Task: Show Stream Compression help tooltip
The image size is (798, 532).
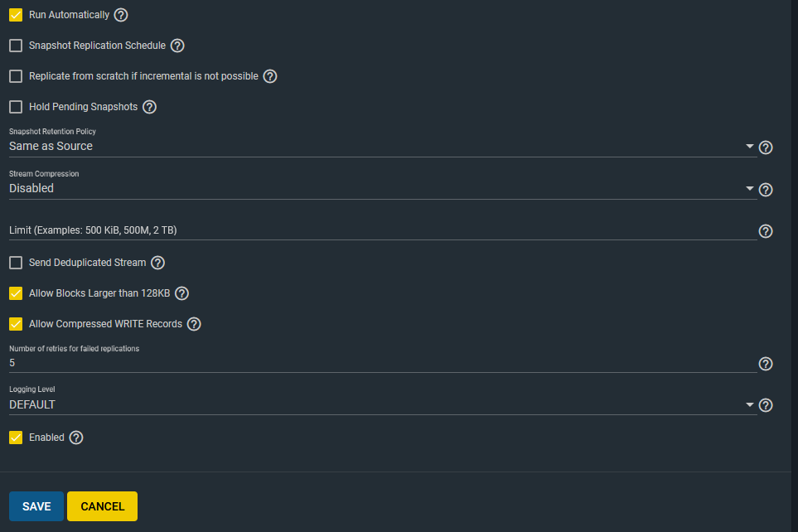Action: point(766,190)
